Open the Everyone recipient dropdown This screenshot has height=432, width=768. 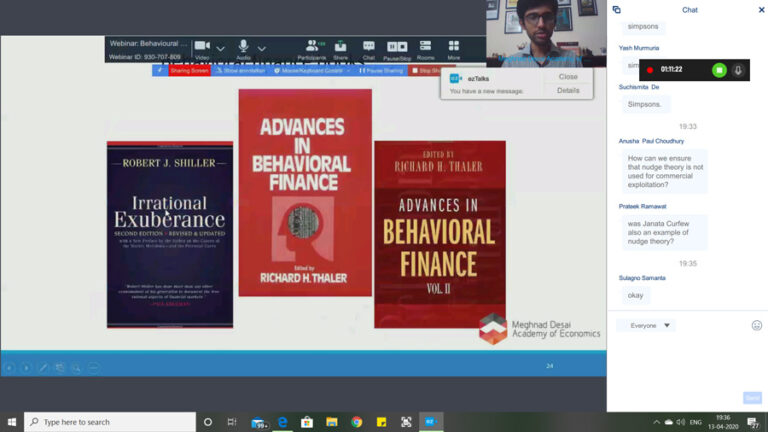click(x=646, y=325)
